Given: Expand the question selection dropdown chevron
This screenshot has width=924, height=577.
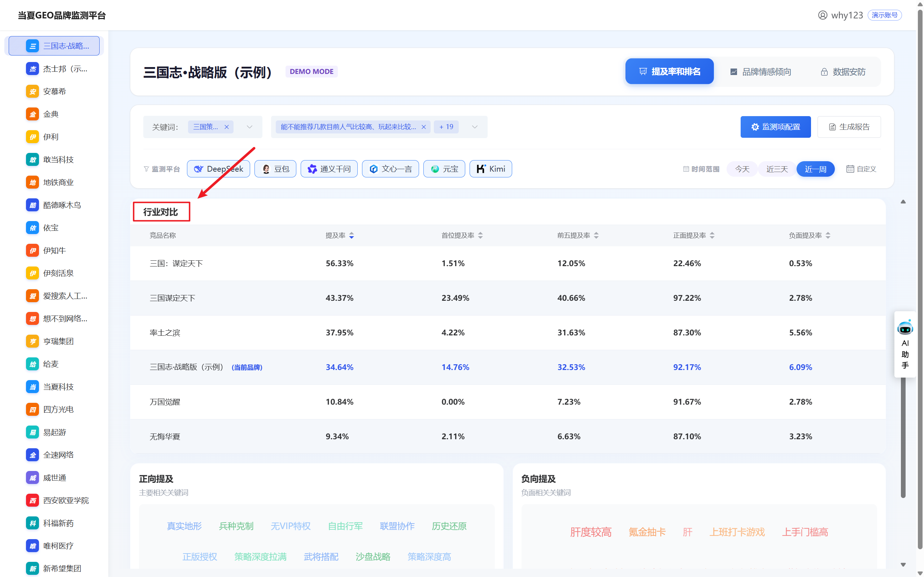Looking at the screenshot, I should tap(475, 127).
